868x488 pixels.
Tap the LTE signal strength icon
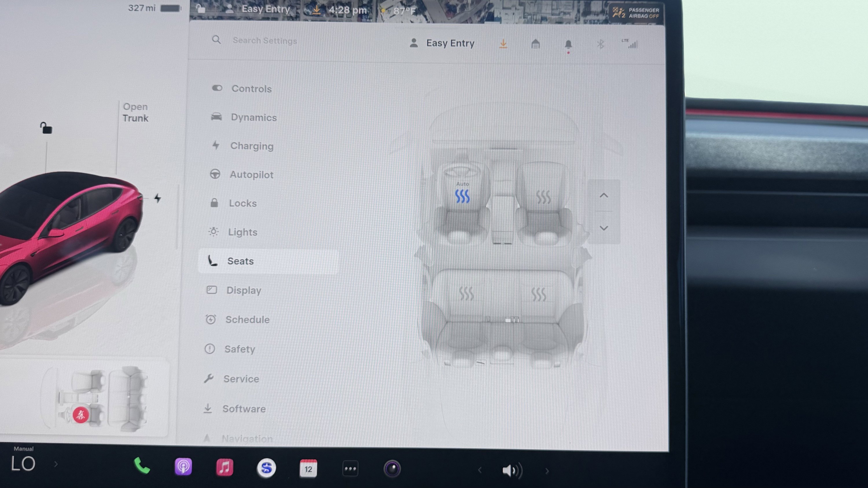[629, 43]
